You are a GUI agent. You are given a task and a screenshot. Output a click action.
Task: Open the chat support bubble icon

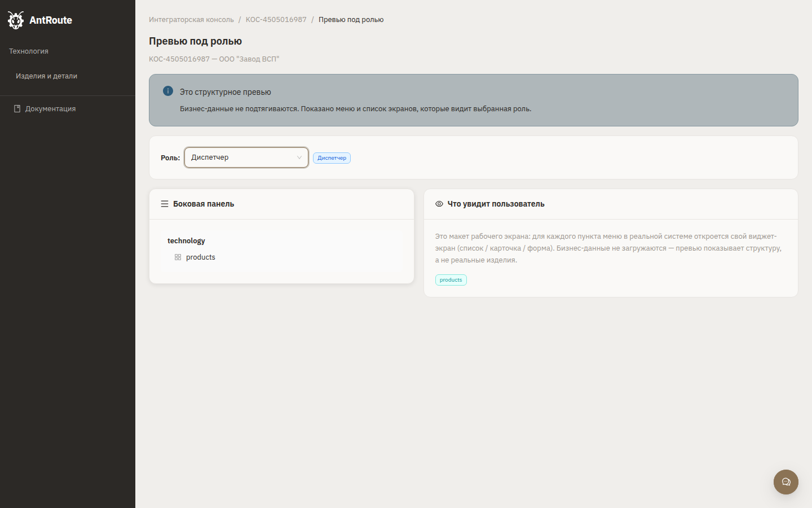click(x=786, y=482)
